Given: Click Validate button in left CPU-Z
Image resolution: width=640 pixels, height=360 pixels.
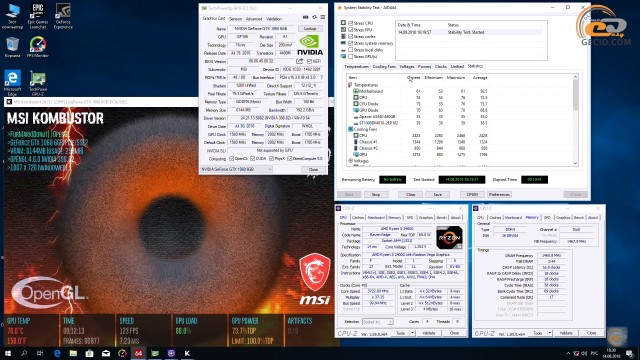Looking at the screenshot, I should click(429, 333).
